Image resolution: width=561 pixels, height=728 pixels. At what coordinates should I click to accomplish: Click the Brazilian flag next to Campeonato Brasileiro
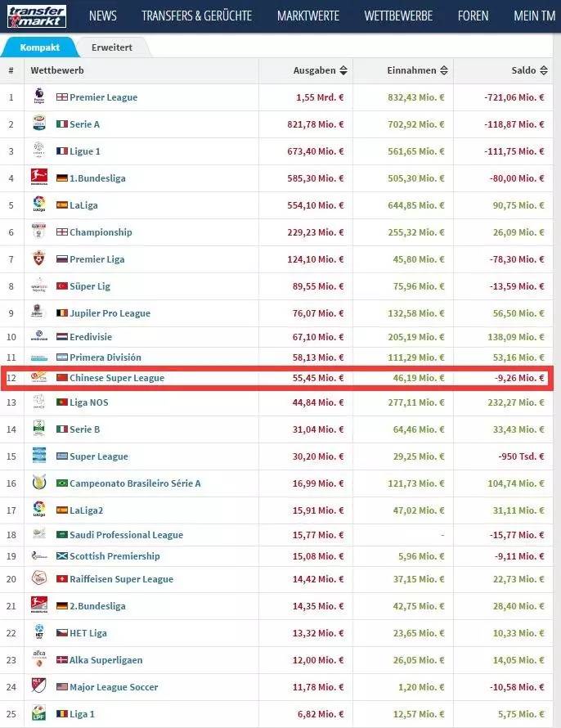61,483
